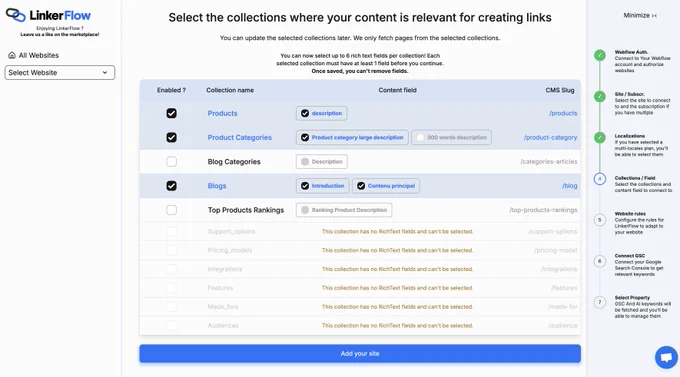Click the Add your site button

tap(360, 354)
